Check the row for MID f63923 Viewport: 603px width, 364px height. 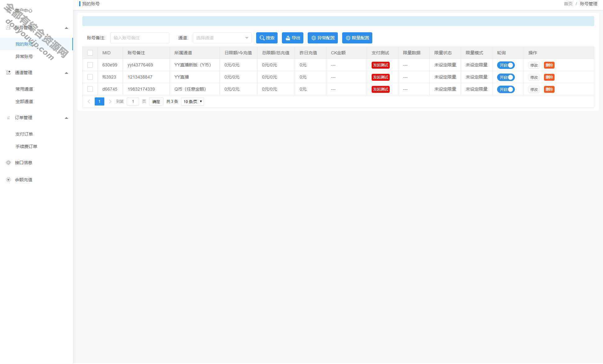pyautogui.click(x=90, y=77)
